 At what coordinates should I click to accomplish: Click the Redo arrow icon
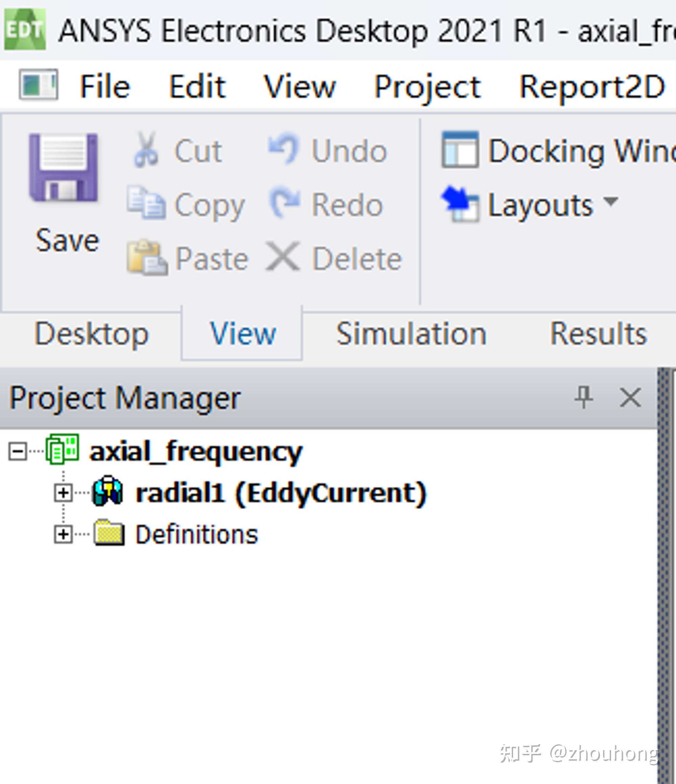285,204
